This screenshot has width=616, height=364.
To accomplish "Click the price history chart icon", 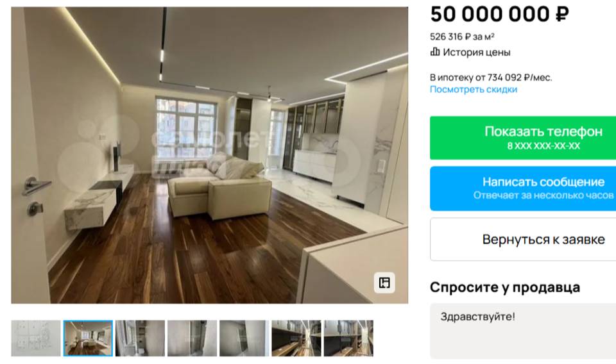I will click(x=434, y=52).
